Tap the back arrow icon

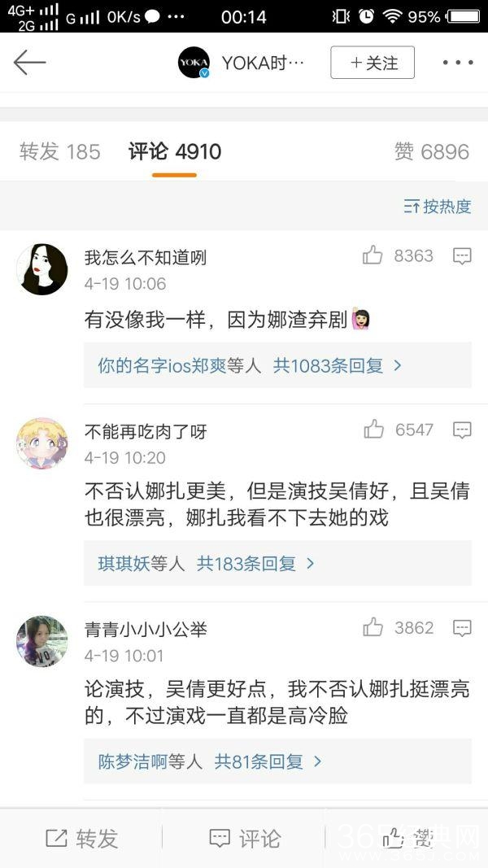(x=29, y=63)
